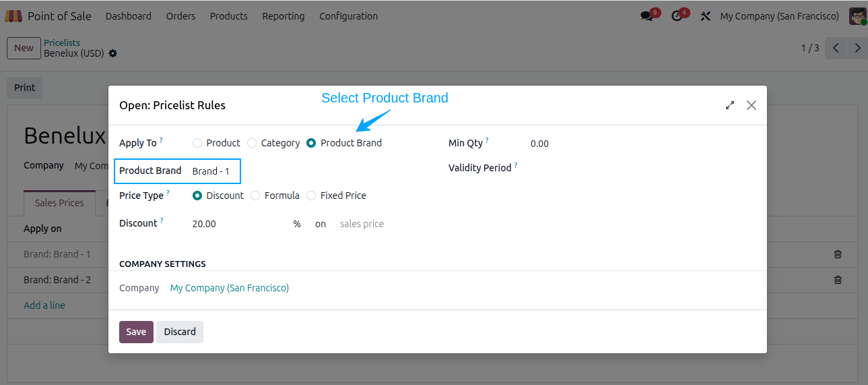Go to next record with right chevron
Viewport: 868px width, 385px height.
pos(857,48)
